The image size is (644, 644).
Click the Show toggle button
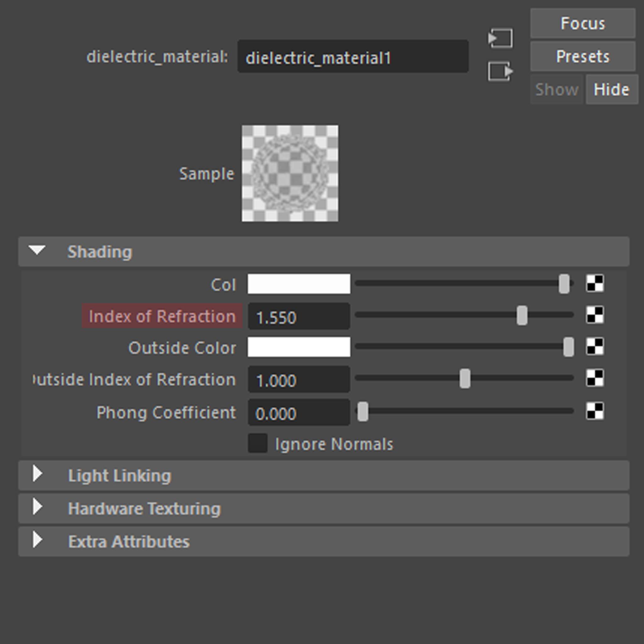tap(557, 89)
